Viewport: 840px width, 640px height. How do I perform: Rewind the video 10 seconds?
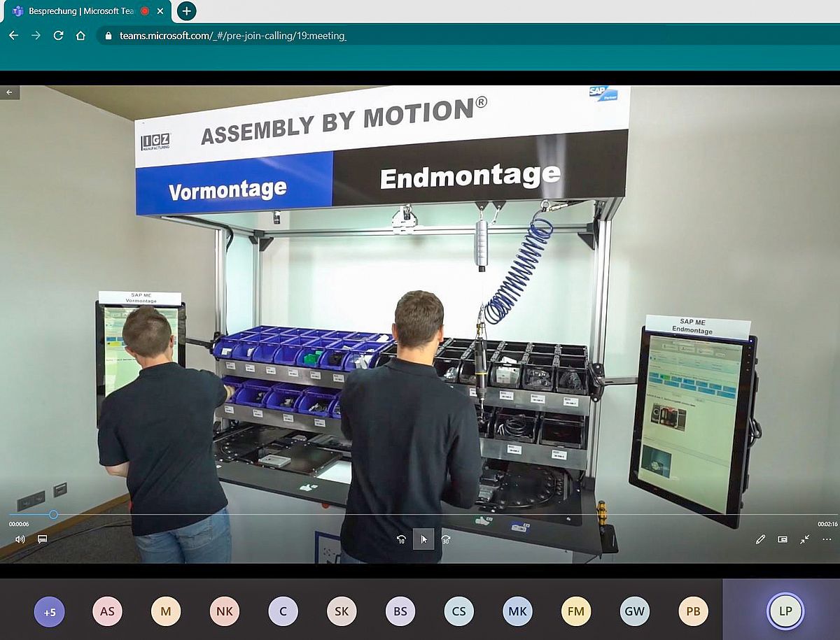(x=401, y=539)
